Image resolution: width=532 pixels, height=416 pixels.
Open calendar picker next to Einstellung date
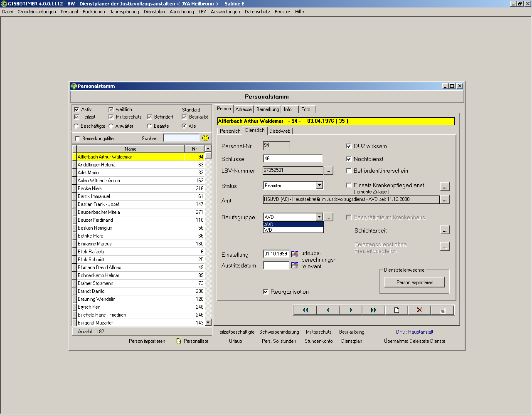[295, 254]
